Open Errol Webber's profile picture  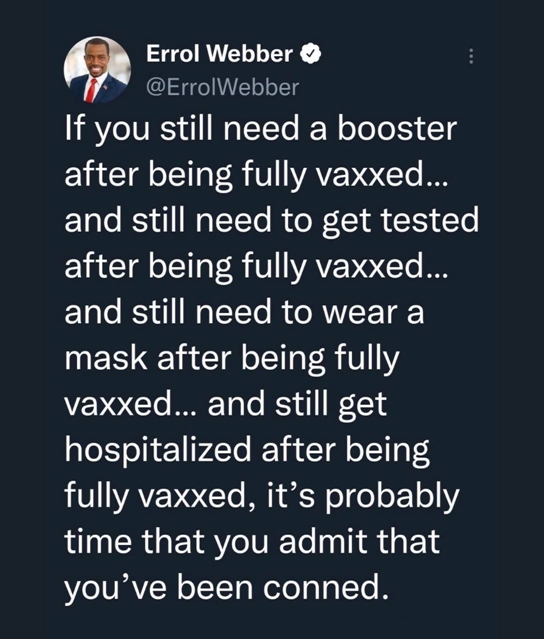[x=97, y=69]
